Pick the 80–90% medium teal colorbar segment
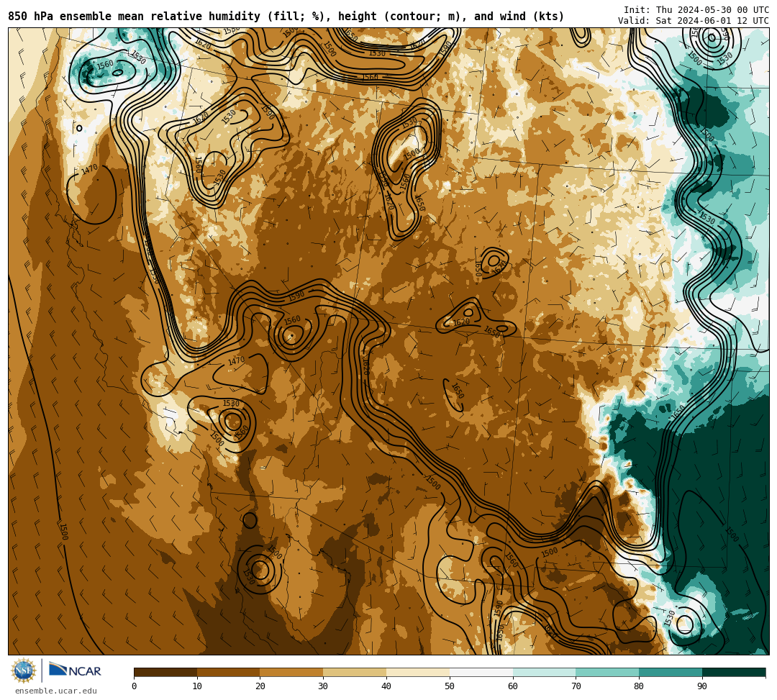Viewport: 777px width, 700px height. pyautogui.click(x=671, y=672)
